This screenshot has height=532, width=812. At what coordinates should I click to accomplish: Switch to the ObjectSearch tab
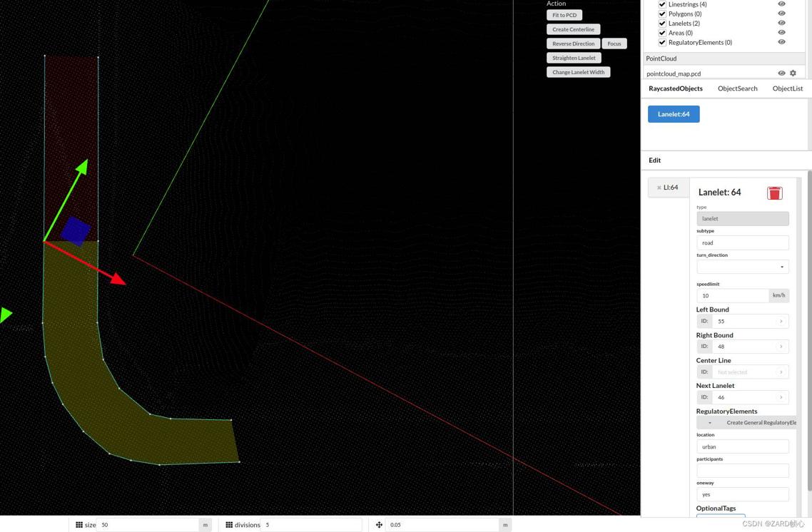(737, 88)
